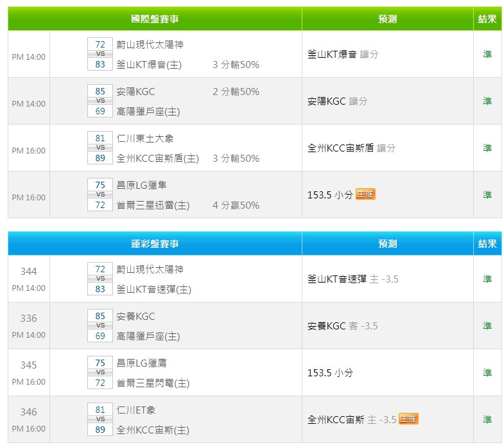
Task: Click PM 16:00 time under match 345
Action: 29,382
